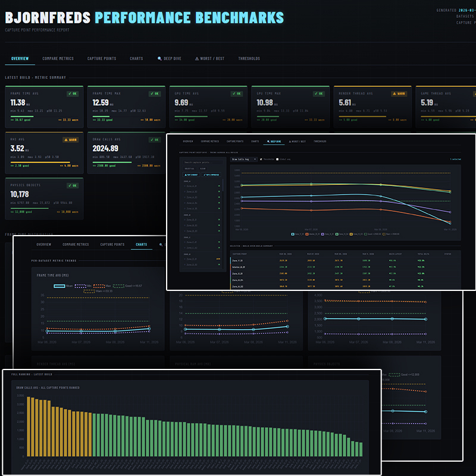Screen dimensions: 476x476
Task: Switch to the Thresholds tab
Action: 248,58
